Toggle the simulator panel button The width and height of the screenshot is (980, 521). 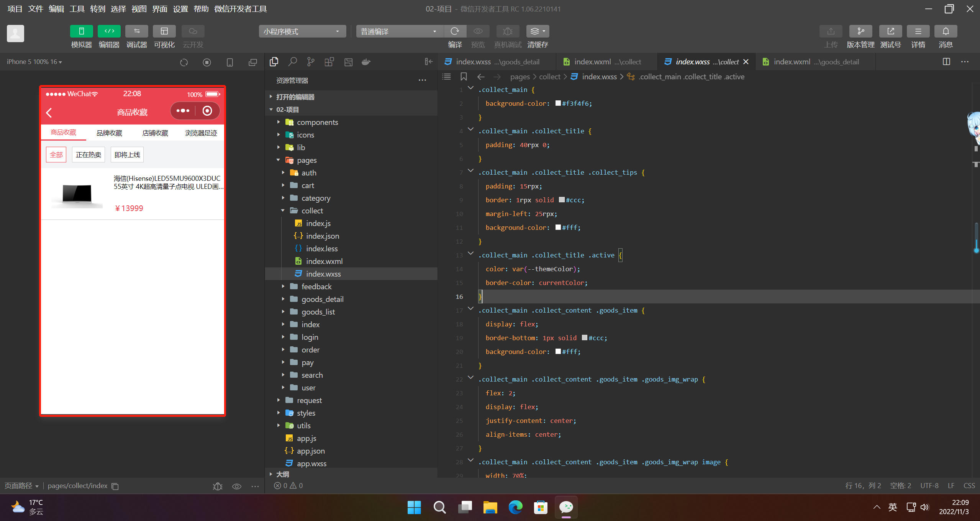[x=81, y=31]
